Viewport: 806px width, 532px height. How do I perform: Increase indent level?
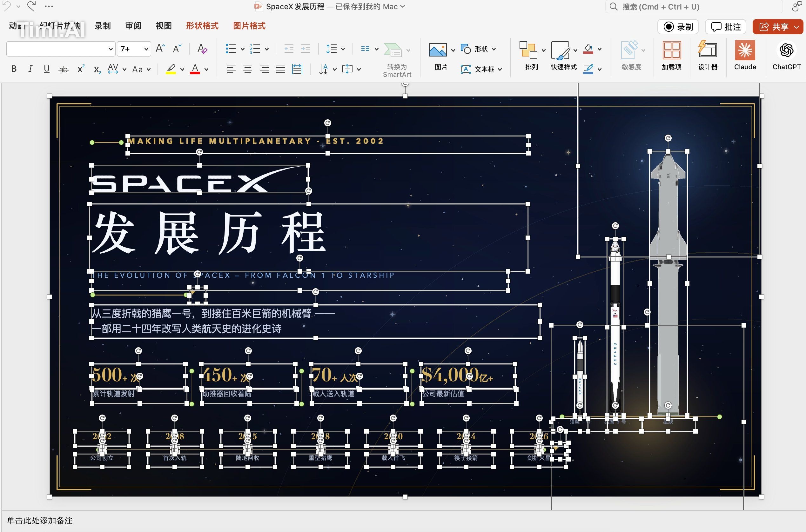point(306,49)
